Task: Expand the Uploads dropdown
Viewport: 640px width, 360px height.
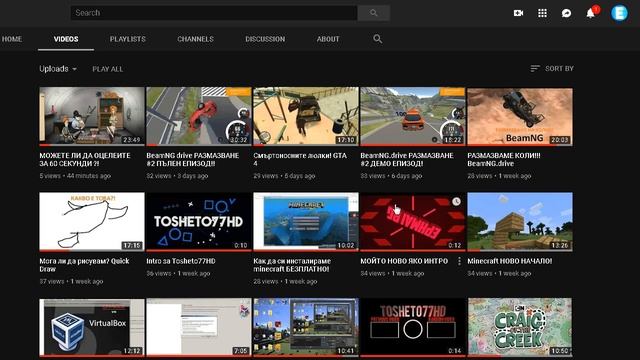Action: (x=58, y=69)
